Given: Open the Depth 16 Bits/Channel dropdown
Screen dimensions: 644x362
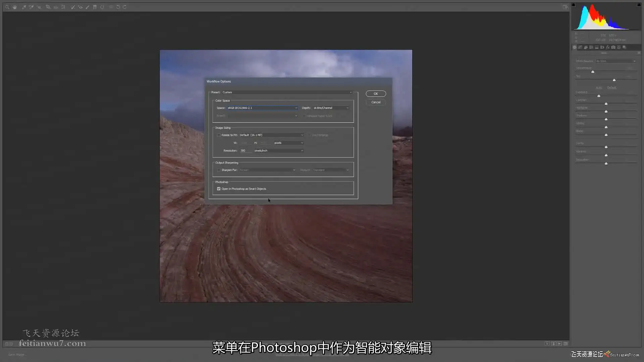Looking at the screenshot, I should 331,108.
